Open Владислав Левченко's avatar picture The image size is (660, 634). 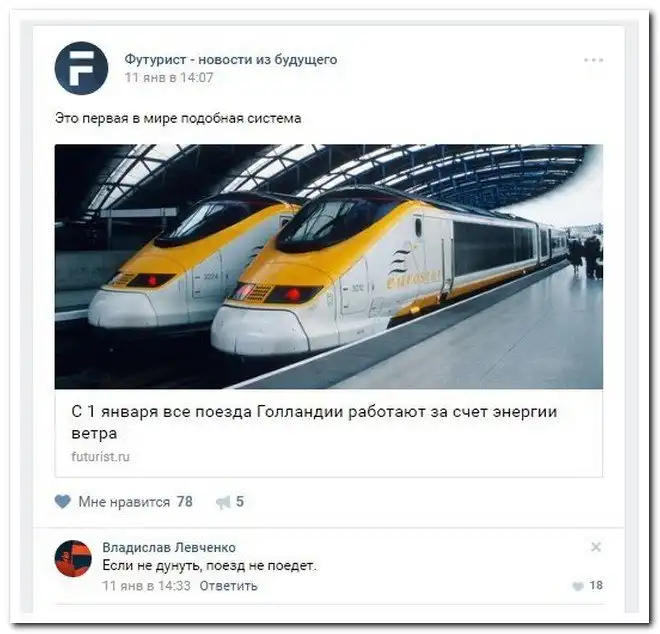pyautogui.click(x=73, y=558)
